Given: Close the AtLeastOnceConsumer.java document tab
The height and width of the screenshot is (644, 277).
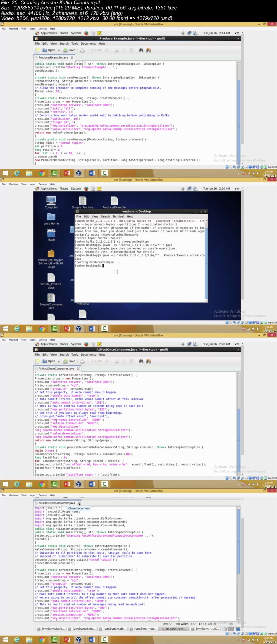Looking at the screenshot, I should click(79, 503).
